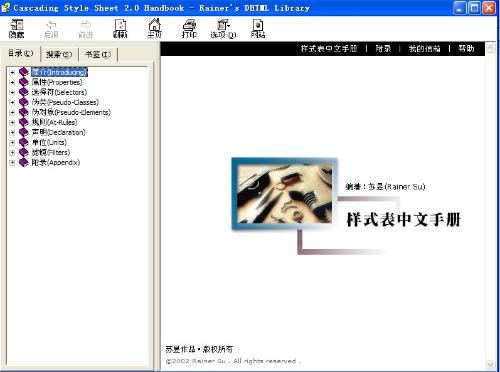Expand the Appendix tree node

tap(12, 163)
